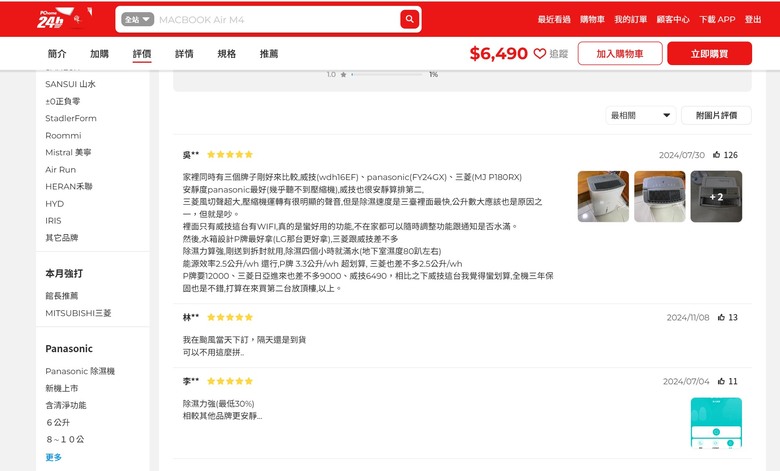
Task: Open 6公升 sidebar link
Action: [58, 422]
